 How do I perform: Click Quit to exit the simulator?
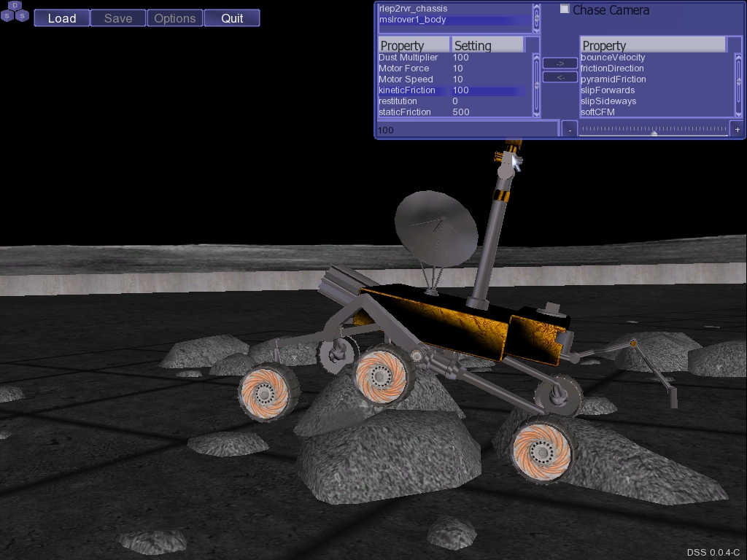[232, 18]
